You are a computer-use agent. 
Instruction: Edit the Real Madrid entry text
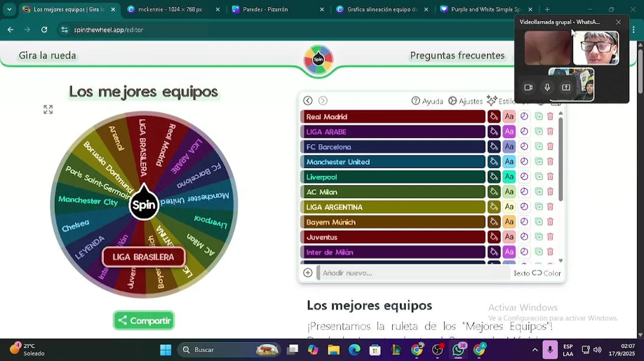[x=393, y=117]
